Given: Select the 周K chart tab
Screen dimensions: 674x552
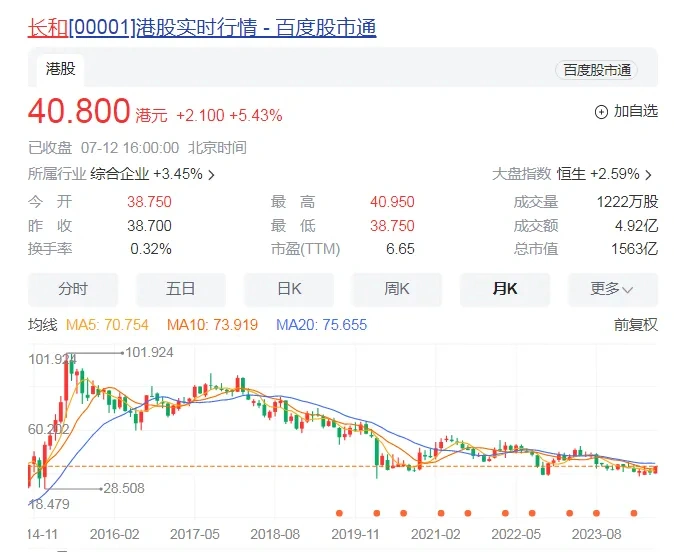Looking at the screenshot, I should (x=397, y=289).
